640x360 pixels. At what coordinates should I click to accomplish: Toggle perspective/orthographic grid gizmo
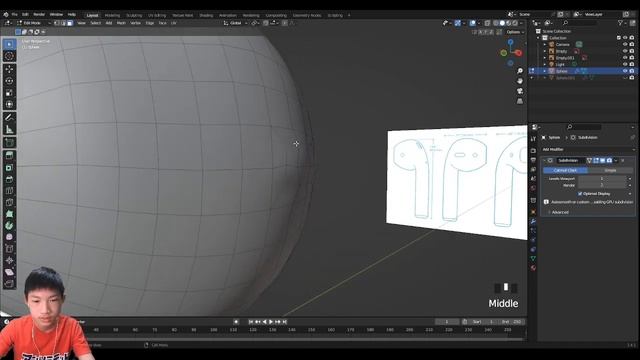520,101
